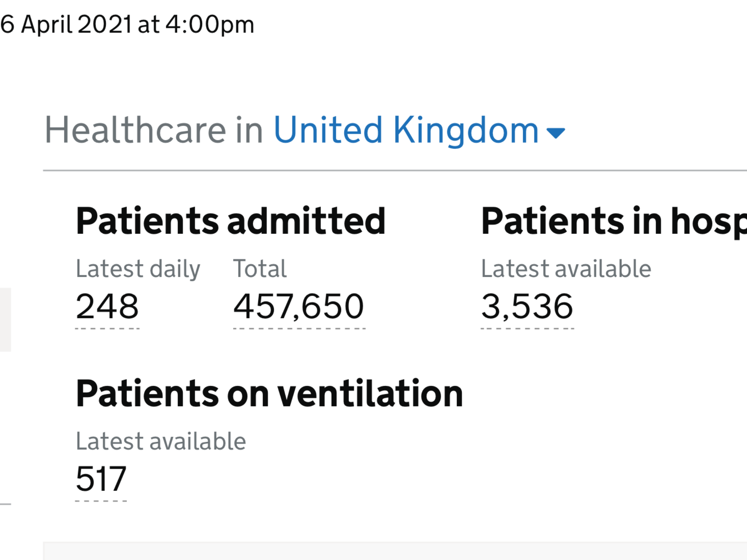The width and height of the screenshot is (747, 560).
Task: Click the 517 patients on ventilation figure
Action: 101,479
